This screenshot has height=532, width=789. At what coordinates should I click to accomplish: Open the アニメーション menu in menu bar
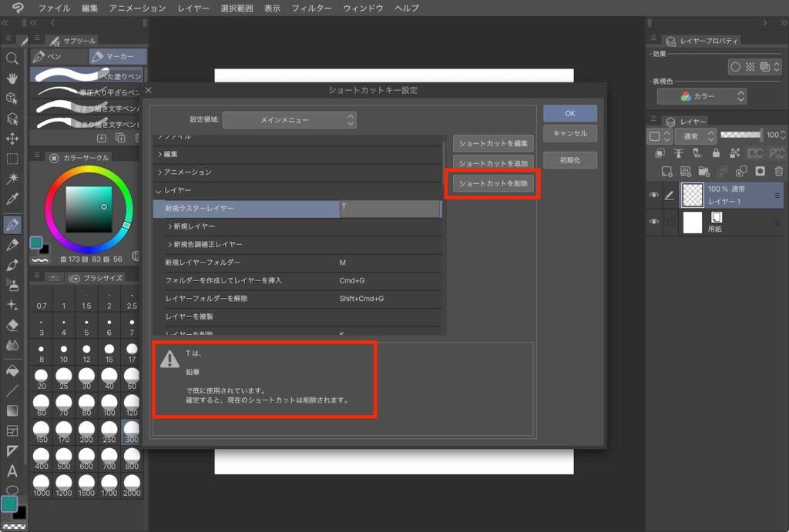(x=137, y=8)
